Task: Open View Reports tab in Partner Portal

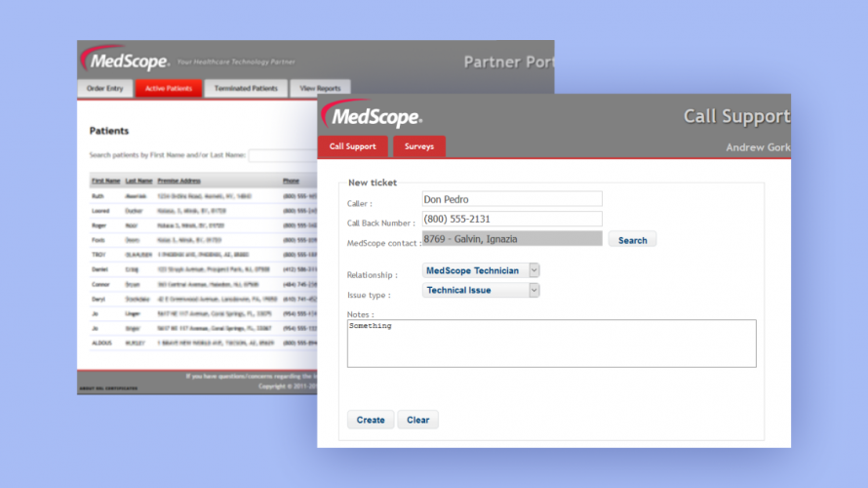Action: [x=320, y=88]
